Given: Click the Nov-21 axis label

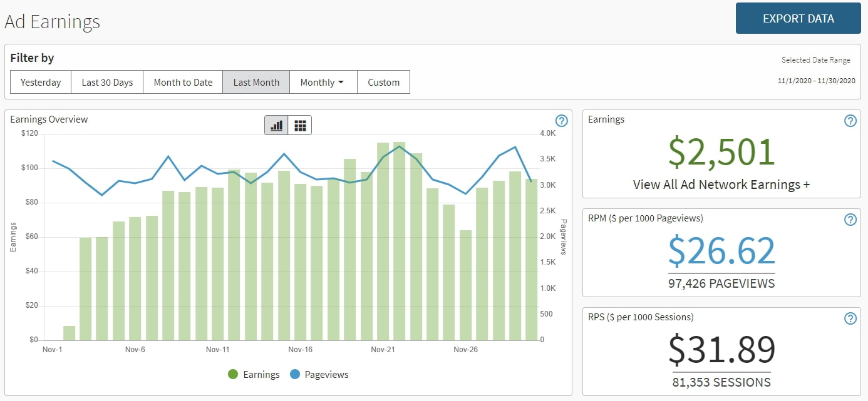Looking at the screenshot, I should pos(382,349).
